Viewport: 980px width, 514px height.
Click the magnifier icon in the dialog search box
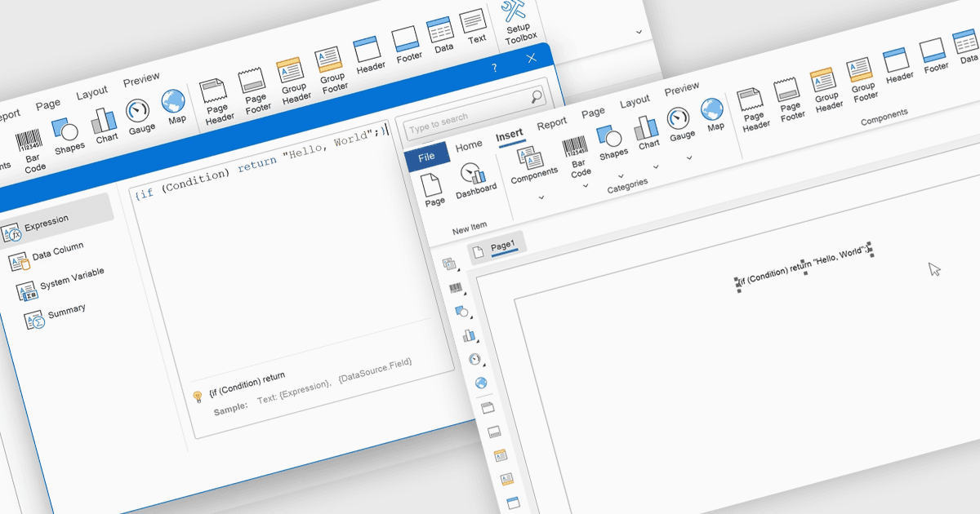click(x=536, y=96)
